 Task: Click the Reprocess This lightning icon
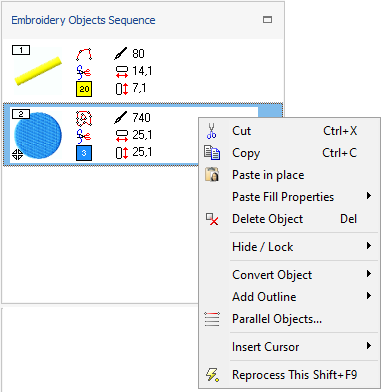tap(212, 375)
